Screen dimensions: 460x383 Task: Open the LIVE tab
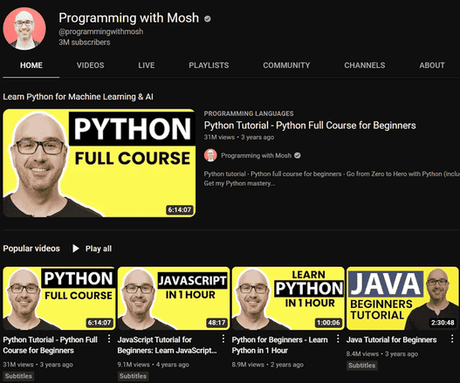click(146, 65)
